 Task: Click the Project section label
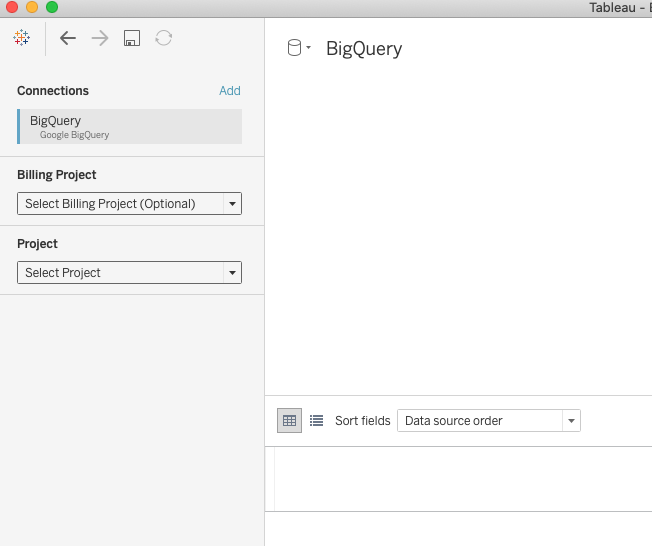pyautogui.click(x=37, y=244)
